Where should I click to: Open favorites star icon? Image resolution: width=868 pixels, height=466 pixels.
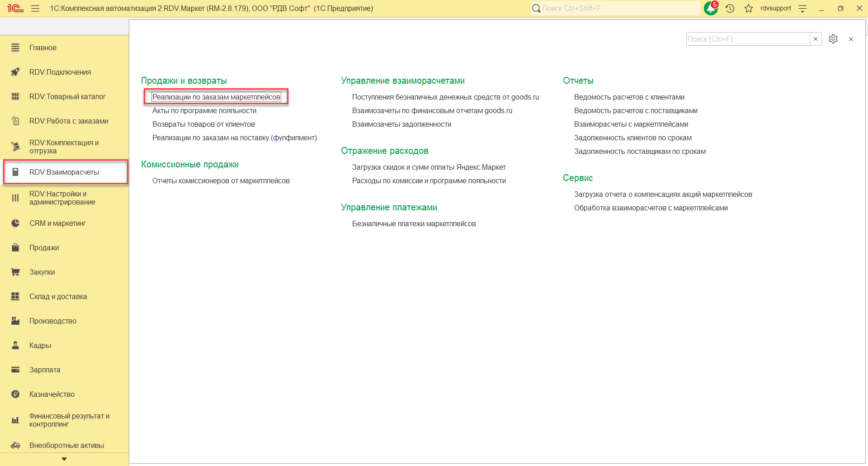click(x=749, y=9)
